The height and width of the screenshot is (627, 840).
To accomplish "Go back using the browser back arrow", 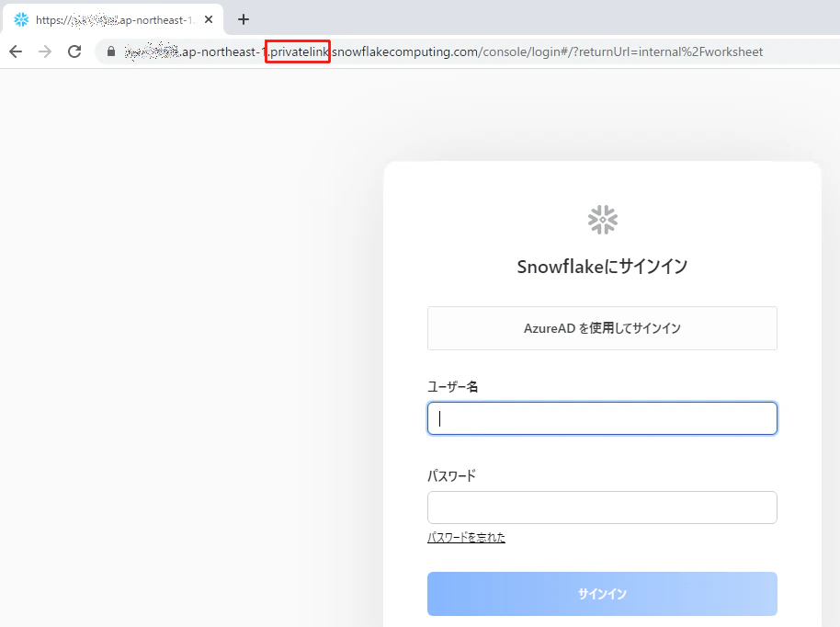I will 16,51.
